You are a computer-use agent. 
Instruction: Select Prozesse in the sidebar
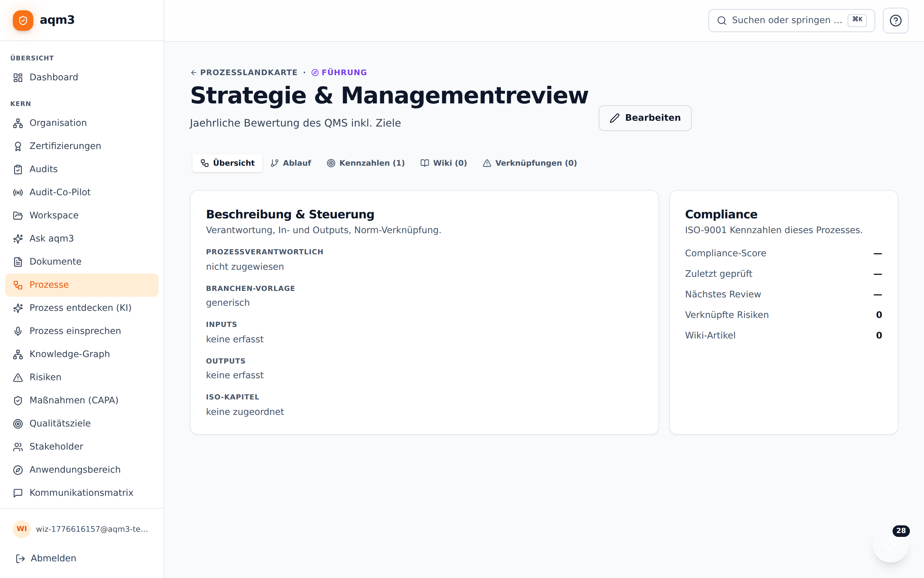click(82, 285)
